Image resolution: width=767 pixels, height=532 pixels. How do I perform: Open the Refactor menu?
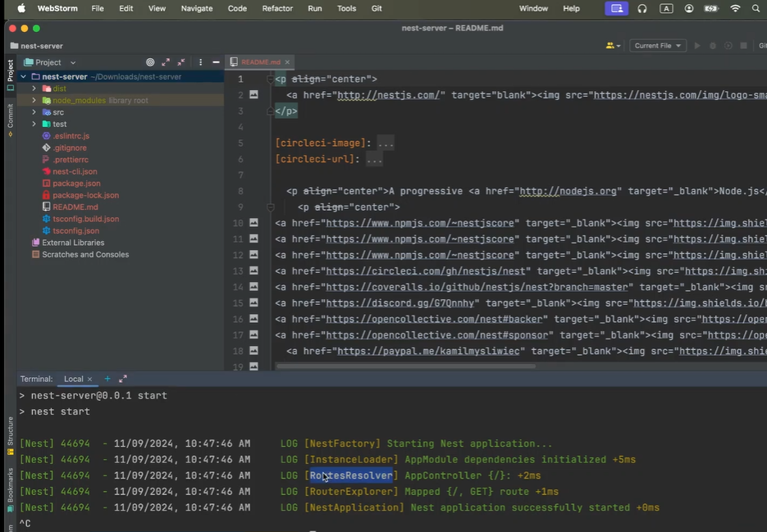tap(277, 8)
